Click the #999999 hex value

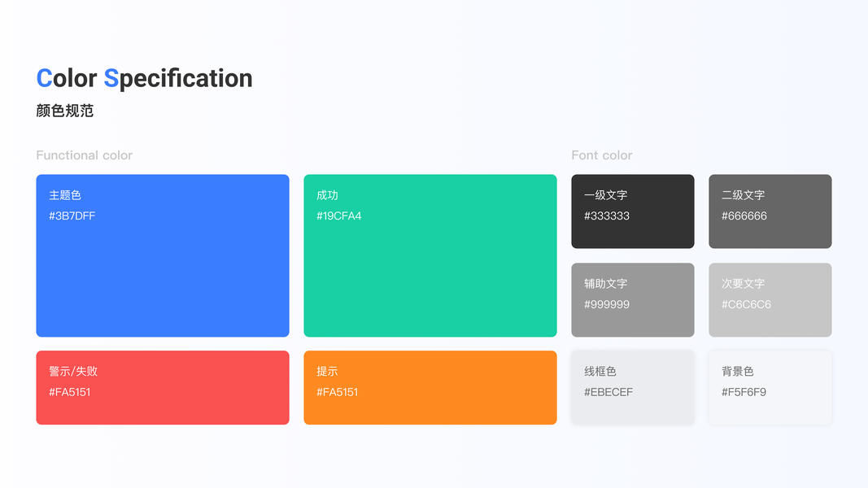607,304
